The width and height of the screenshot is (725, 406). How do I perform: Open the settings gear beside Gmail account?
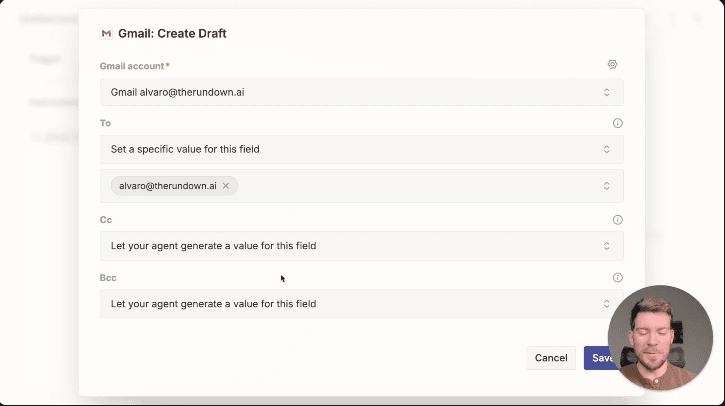click(x=612, y=64)
